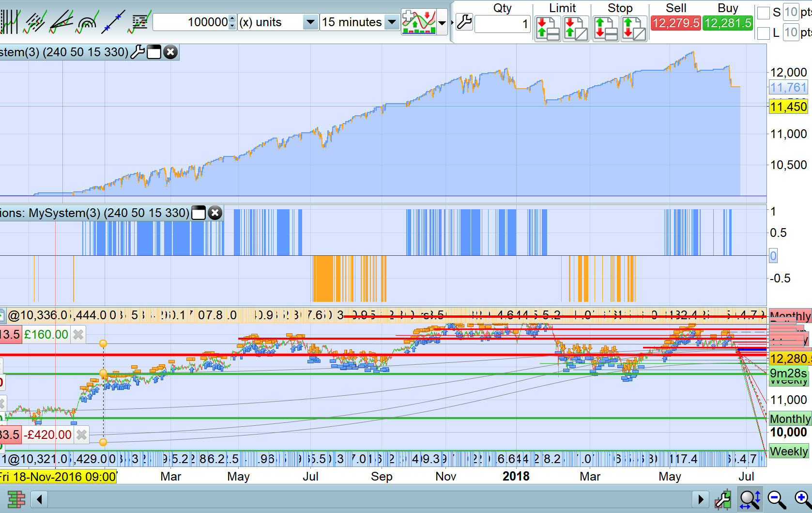The height and width of the screenshot is (513, 812).
Task: Edit the L points value field
Action: coord(791,32)
